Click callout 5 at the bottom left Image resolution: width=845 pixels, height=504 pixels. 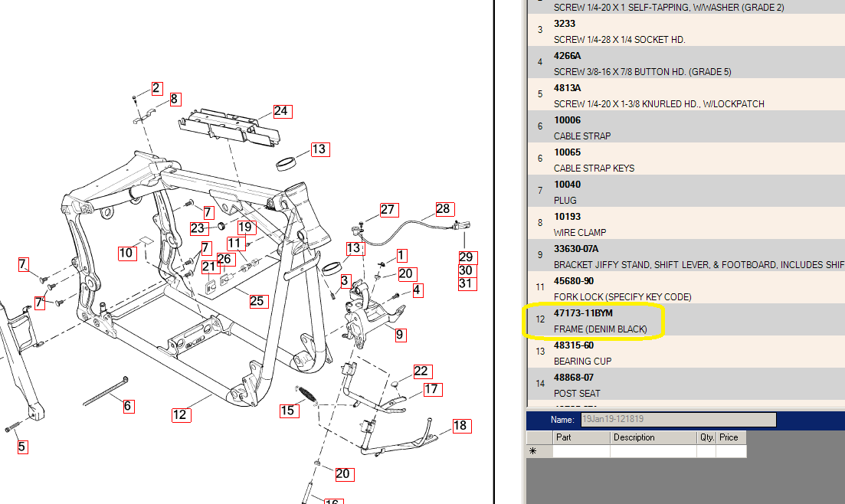pos(22,447)
